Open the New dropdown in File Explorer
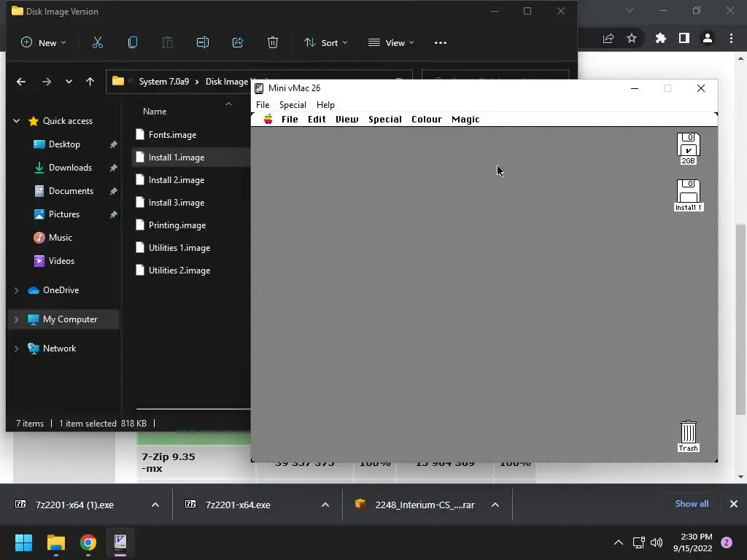 click(43, 42)
